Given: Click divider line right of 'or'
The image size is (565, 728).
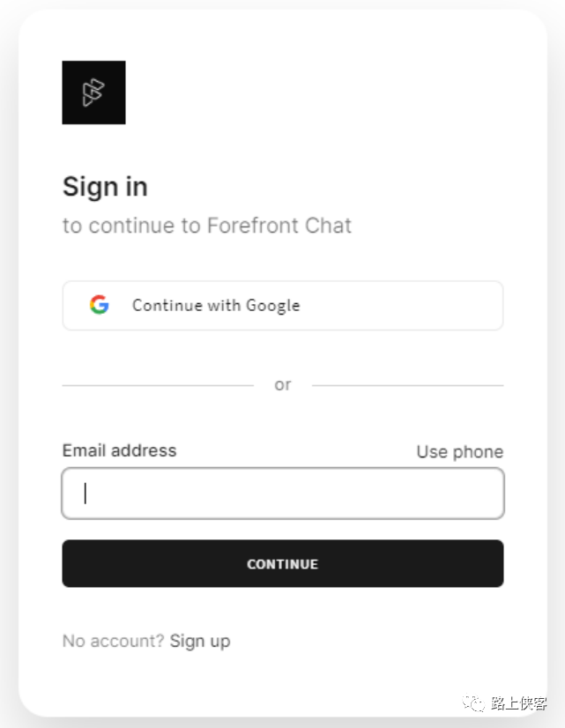Looking at the screenshot, I should (x=407, y=385).
